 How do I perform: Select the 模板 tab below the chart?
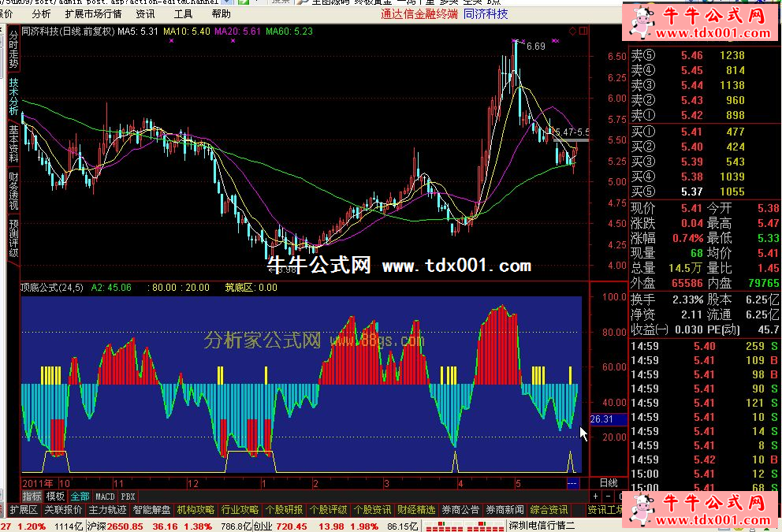pos(55,496)
